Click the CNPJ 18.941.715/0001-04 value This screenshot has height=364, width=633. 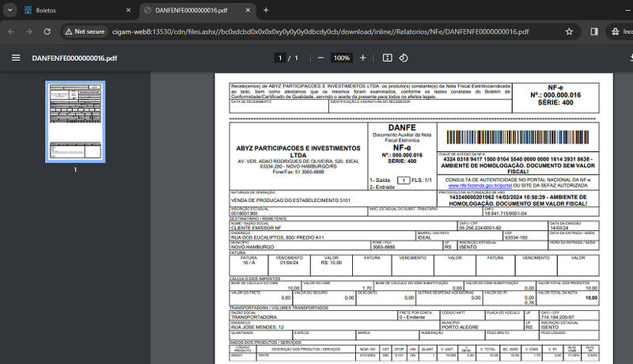[506, 214]
